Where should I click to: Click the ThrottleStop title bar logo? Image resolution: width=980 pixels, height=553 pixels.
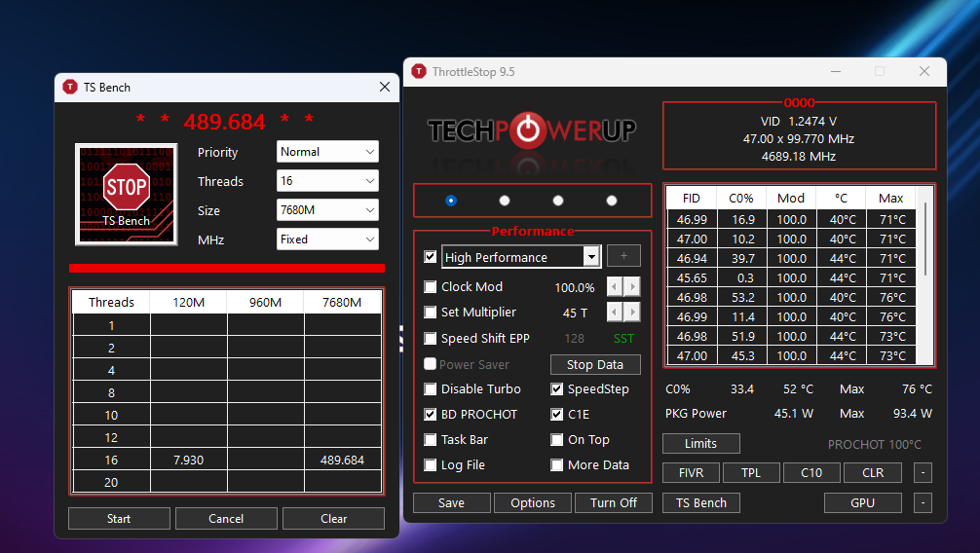click(419, 72)
